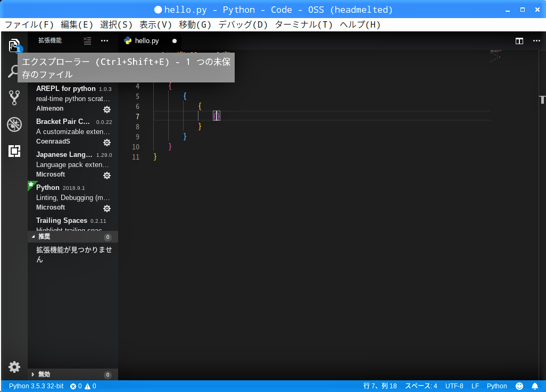Viewport: 546px width, 392px height.
Task: Click the 2018.9.1 Python version label
Action: point(74,188)
